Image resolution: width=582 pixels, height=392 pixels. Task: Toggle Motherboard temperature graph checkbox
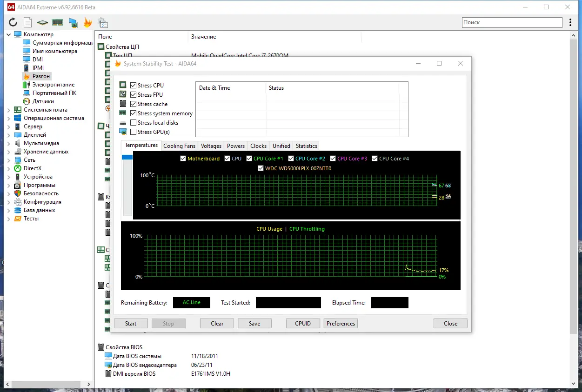coord(183,159)
